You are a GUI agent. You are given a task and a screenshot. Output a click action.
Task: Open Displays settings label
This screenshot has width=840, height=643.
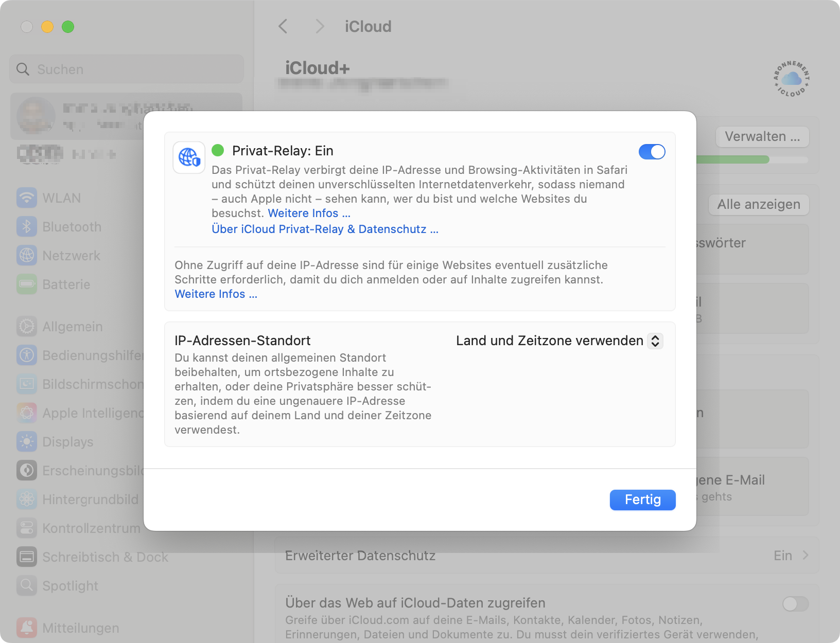tap(68, 442)
